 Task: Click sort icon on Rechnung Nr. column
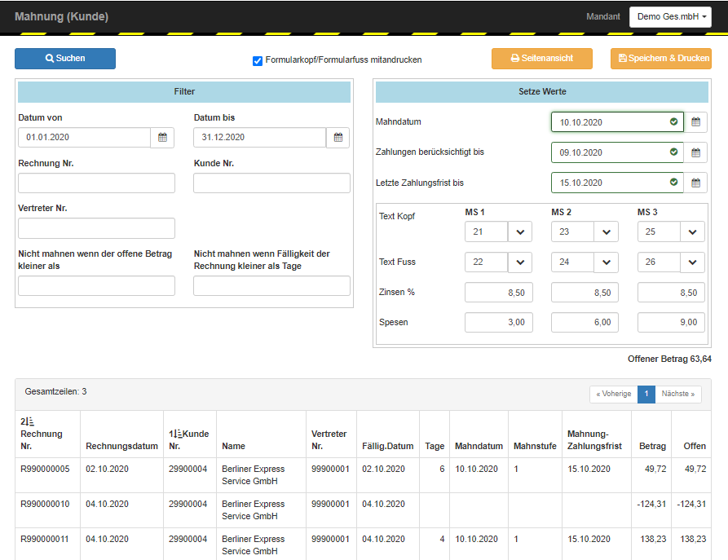tap(28, 421)
